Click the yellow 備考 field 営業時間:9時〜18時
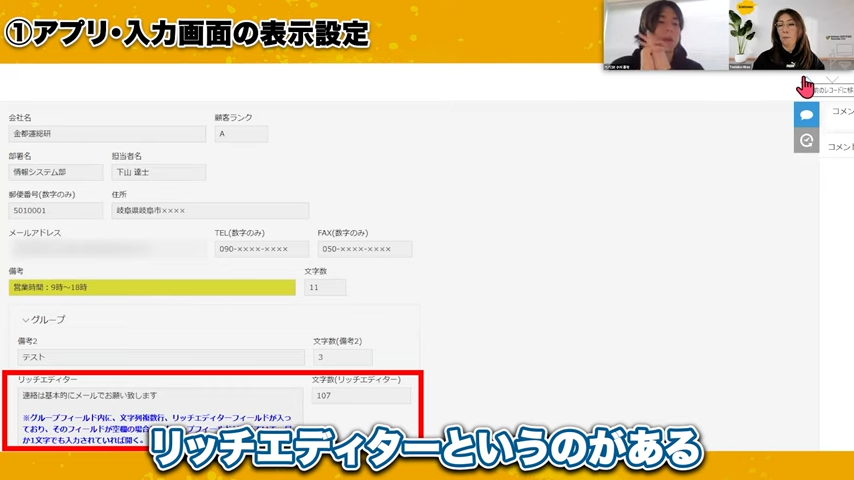This screenshot has height=480, width=854. coord(152,287)
